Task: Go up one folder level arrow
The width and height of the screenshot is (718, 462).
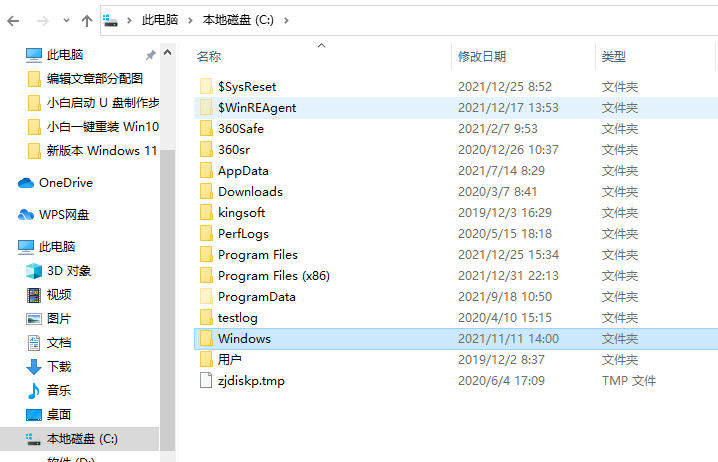Action: point(87,20)
